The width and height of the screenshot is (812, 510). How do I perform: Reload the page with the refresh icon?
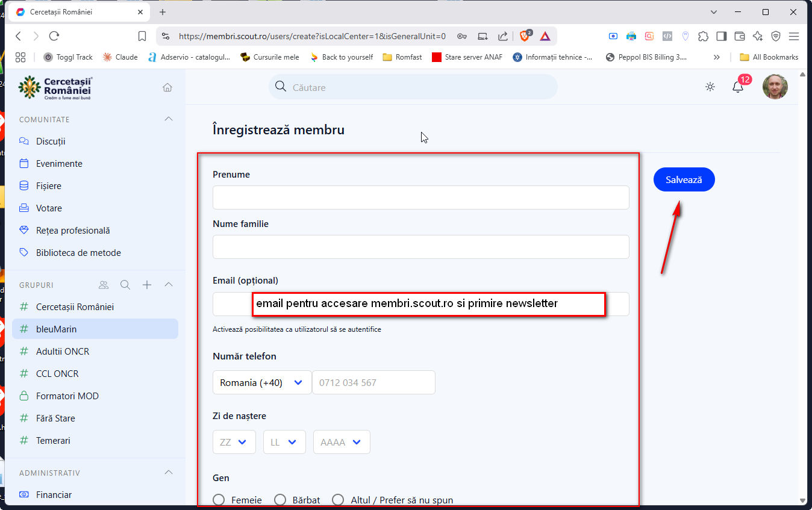click(x=54, y=36)
